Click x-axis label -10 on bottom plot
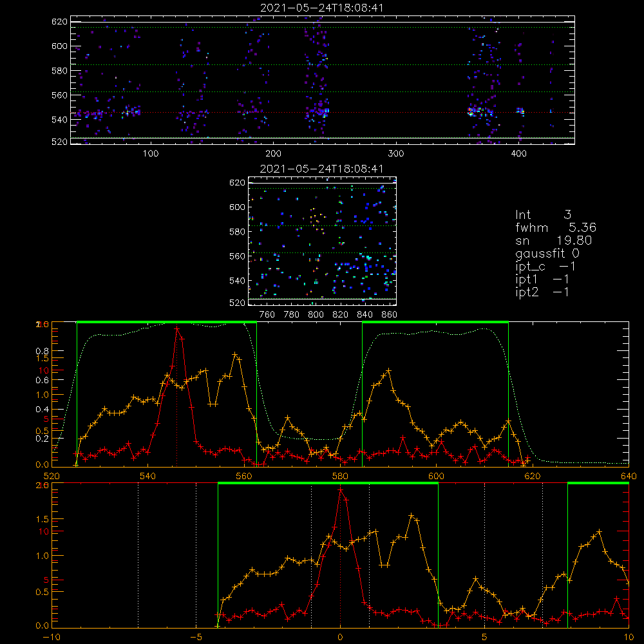The image size is (644, 644). point(52,637)
